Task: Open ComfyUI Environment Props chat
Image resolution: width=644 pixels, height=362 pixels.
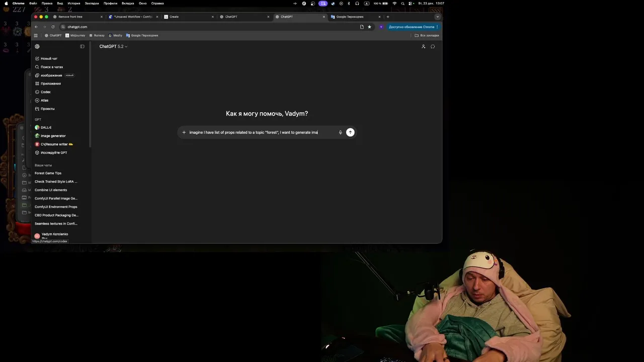Action: click(x=56, y=207)
